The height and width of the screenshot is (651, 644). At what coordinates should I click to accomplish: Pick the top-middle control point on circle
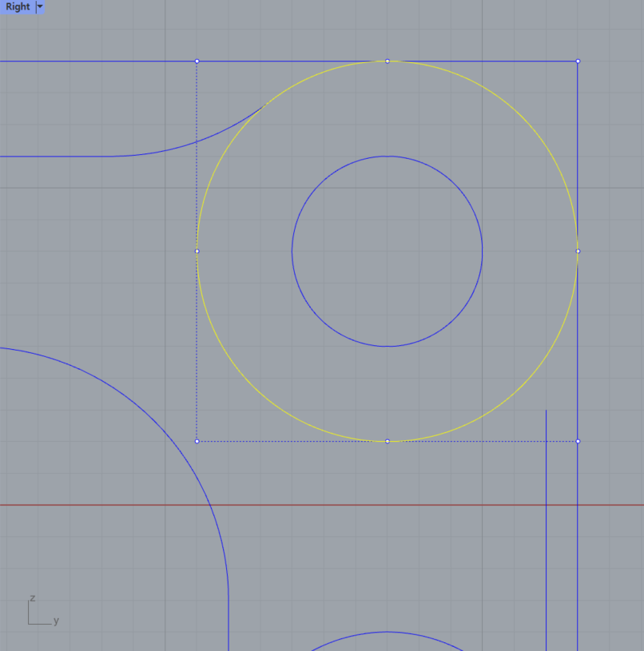click(x=388, y=61)
